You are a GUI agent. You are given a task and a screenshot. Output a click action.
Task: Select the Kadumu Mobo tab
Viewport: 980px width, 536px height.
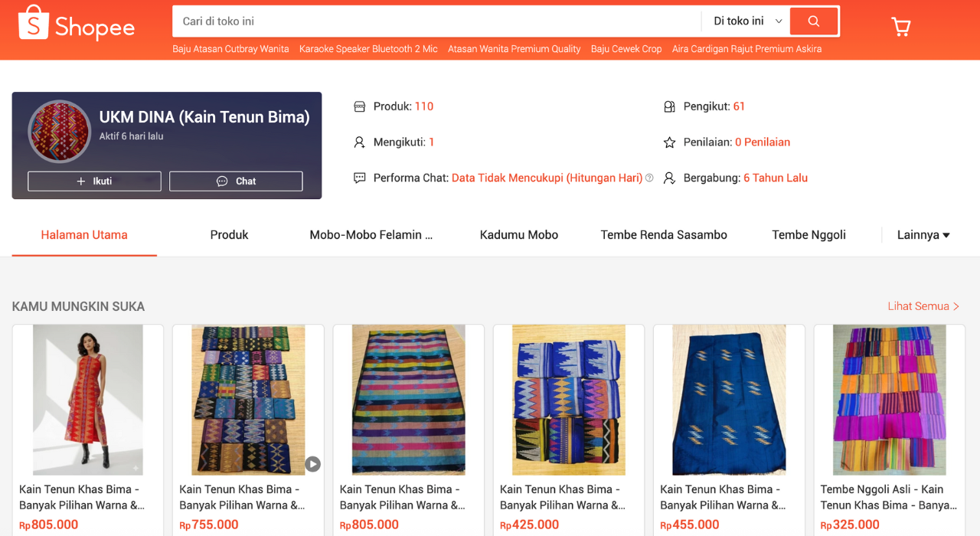[x=518, y=235]
